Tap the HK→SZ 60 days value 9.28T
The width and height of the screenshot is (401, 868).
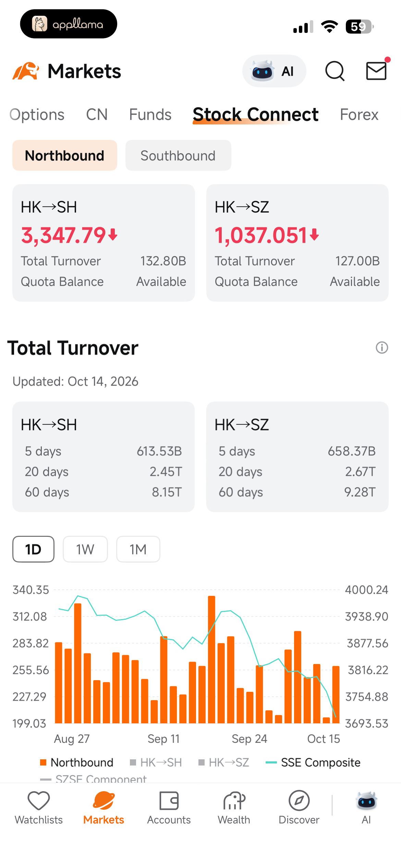coord(360,492)
